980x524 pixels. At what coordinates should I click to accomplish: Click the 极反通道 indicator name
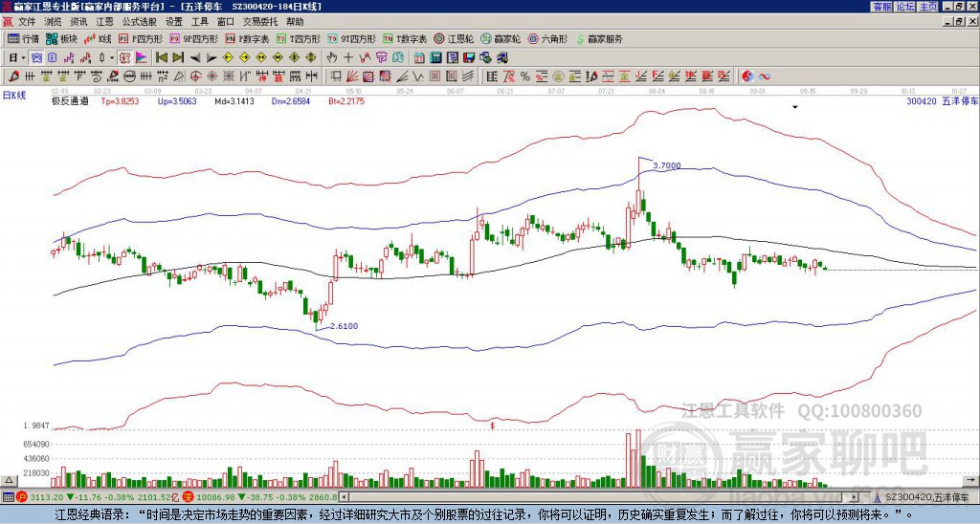point(70,100)
